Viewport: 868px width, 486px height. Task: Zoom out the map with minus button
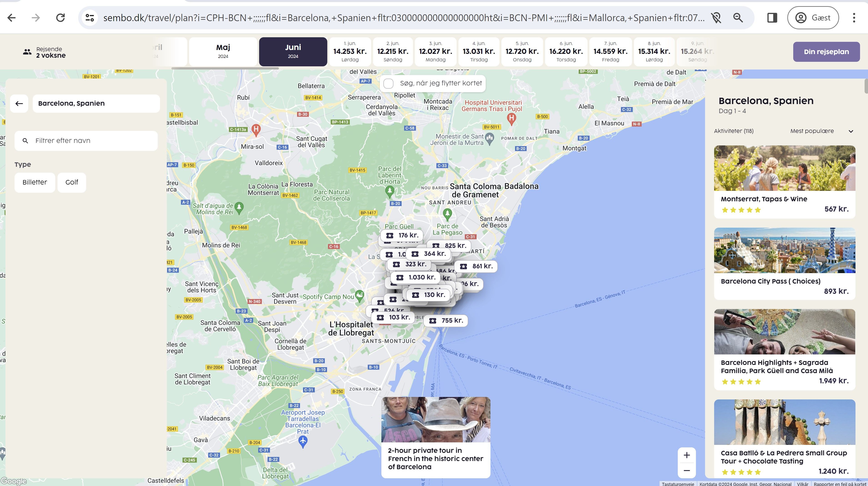pyautogui.click(x=686, y=471)
